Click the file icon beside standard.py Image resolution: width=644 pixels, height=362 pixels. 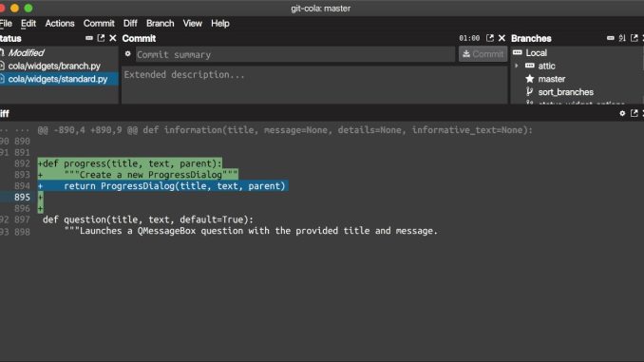coord(2,79)
